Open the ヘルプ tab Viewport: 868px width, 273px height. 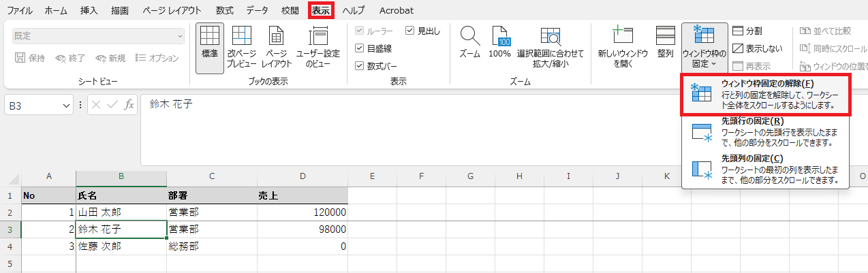click(x=354, y=10)
